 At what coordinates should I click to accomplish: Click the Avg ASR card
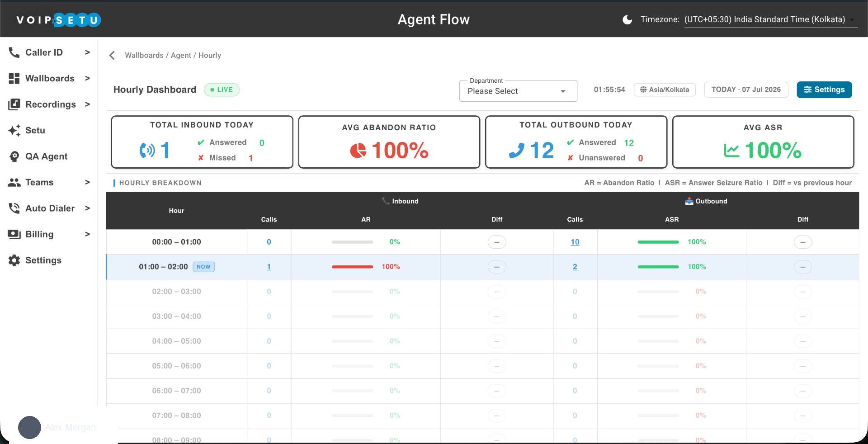pos(763,142)
